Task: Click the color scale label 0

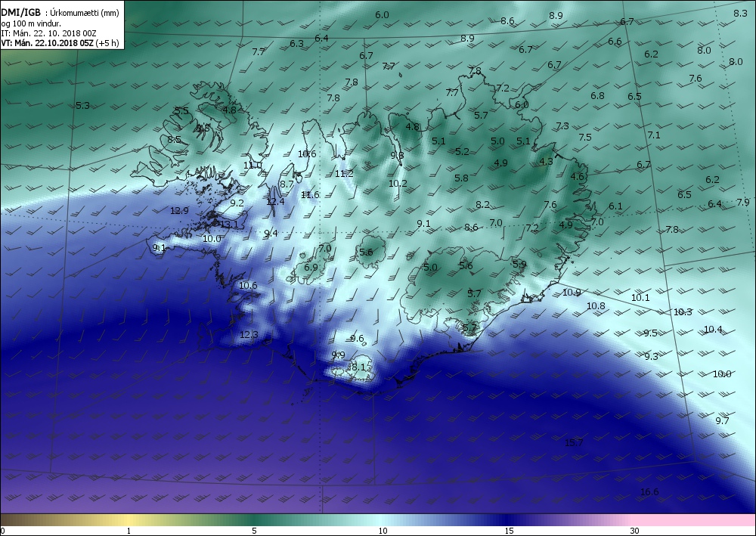Action: (x=3, y=531)
